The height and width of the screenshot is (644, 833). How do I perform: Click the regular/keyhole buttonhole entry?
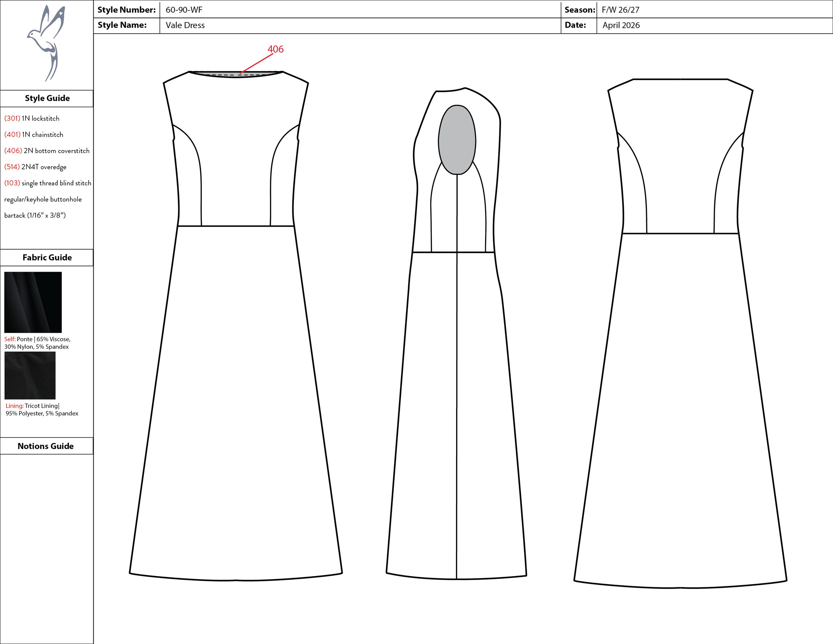click(43, 199)
